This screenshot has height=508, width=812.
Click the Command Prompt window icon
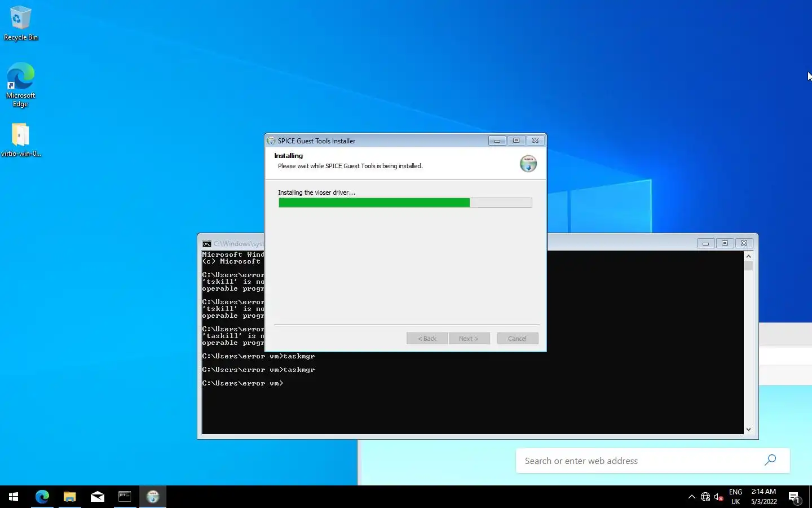click(x=207, y=244)
